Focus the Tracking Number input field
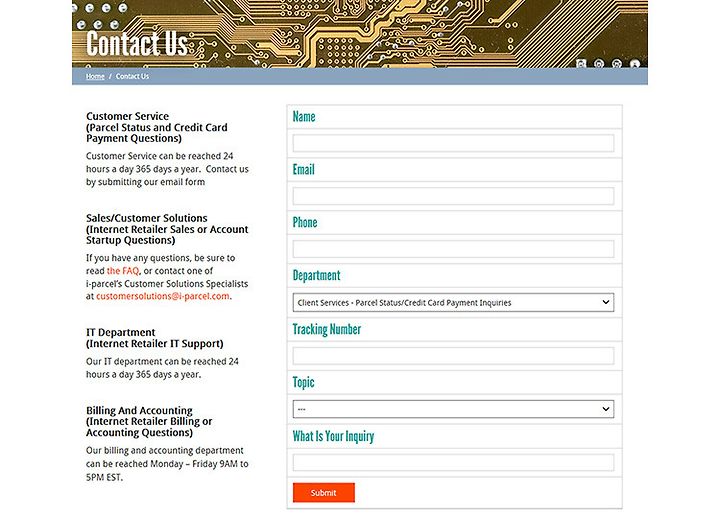 (x=453, y=356)
